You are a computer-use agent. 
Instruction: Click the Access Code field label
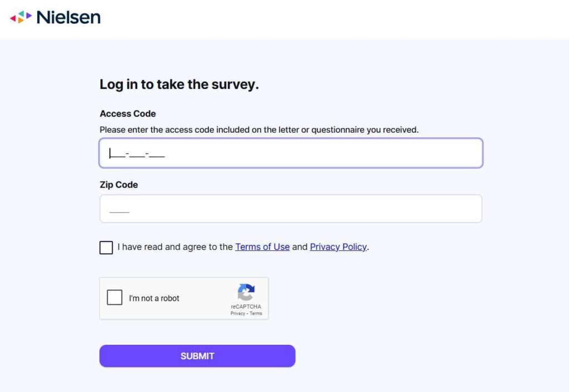(x=128, y=113)
